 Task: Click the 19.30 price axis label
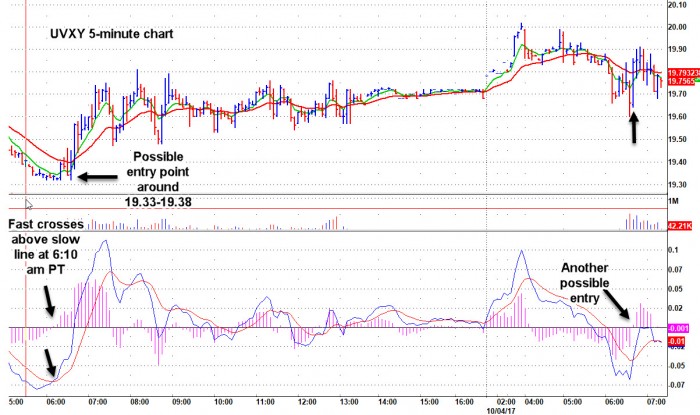(677, 185)
